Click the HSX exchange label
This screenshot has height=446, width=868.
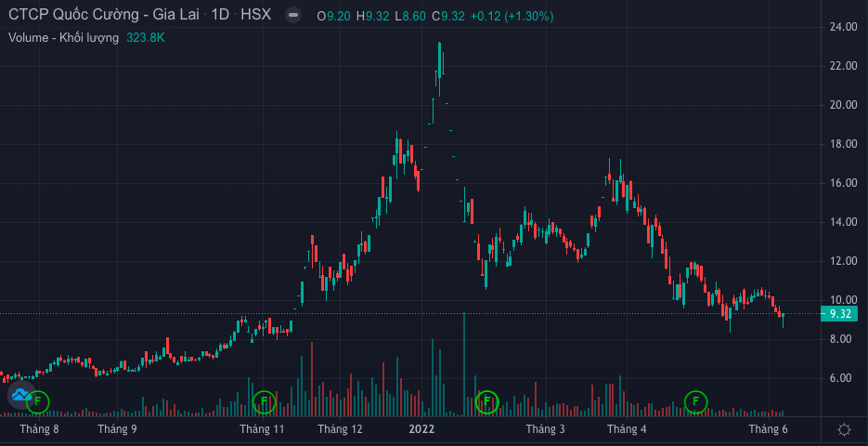point(256,16)
